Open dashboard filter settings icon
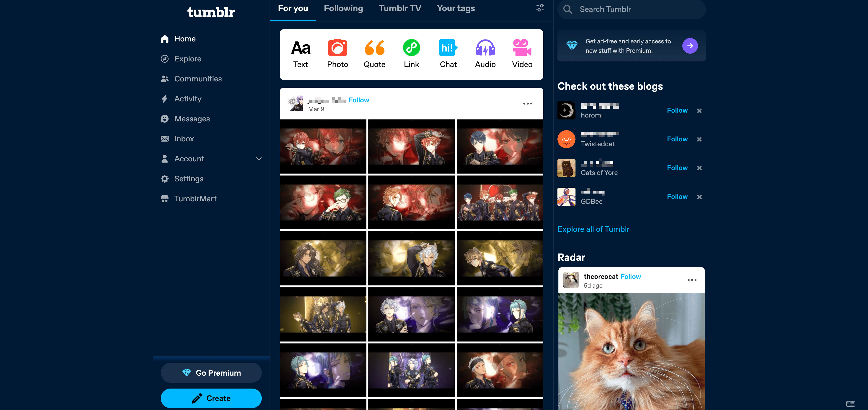Image resolution: width=868 pixels, height=410 pixels. (x=540, y=8)
